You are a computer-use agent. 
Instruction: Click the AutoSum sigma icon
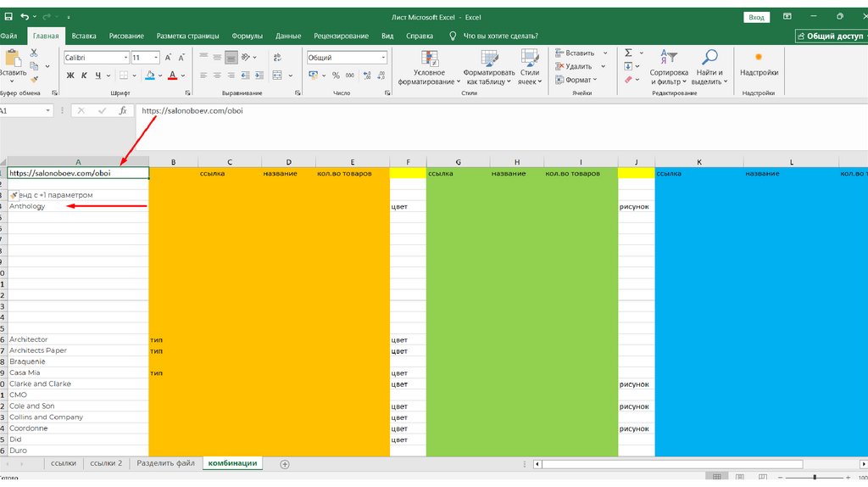point(628,53)
